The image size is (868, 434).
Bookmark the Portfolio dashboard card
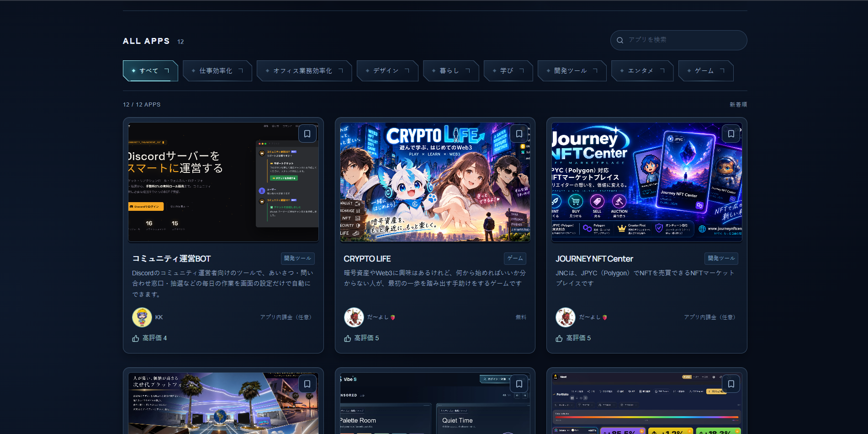click(731, 384)
